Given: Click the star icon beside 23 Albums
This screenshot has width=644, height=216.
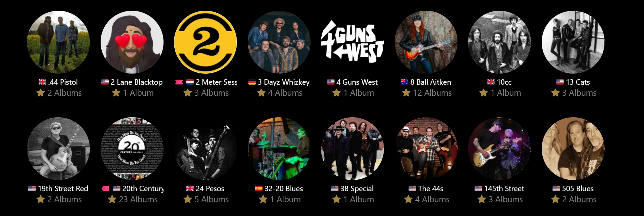Looking at the screenshot, I should click(x=112, y=199).
